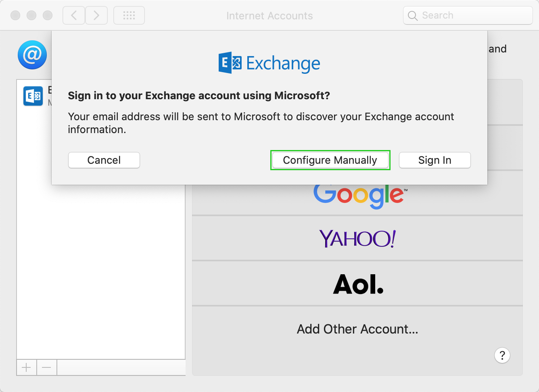Close the Internet Accounts window

point(15,15)
